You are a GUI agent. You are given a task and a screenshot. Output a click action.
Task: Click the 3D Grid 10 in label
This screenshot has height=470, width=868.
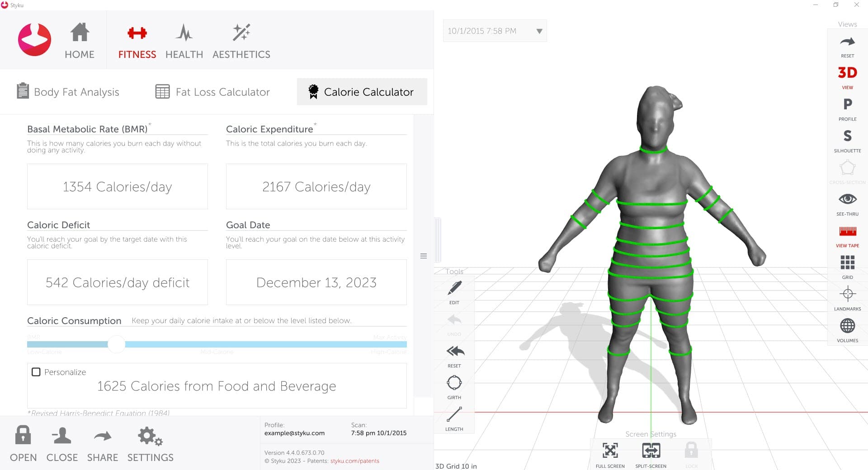coord(456,466)
